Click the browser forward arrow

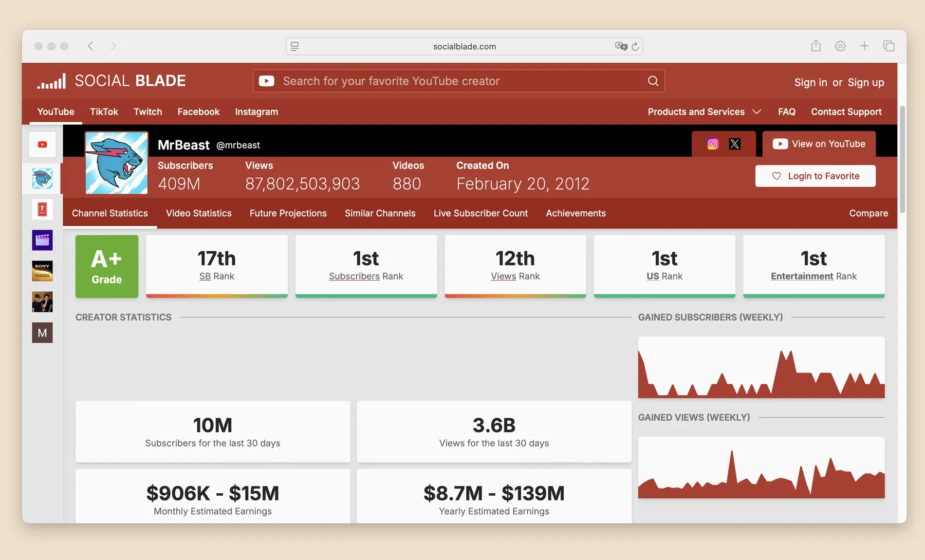pyautogui.click(x=114, y=46)
